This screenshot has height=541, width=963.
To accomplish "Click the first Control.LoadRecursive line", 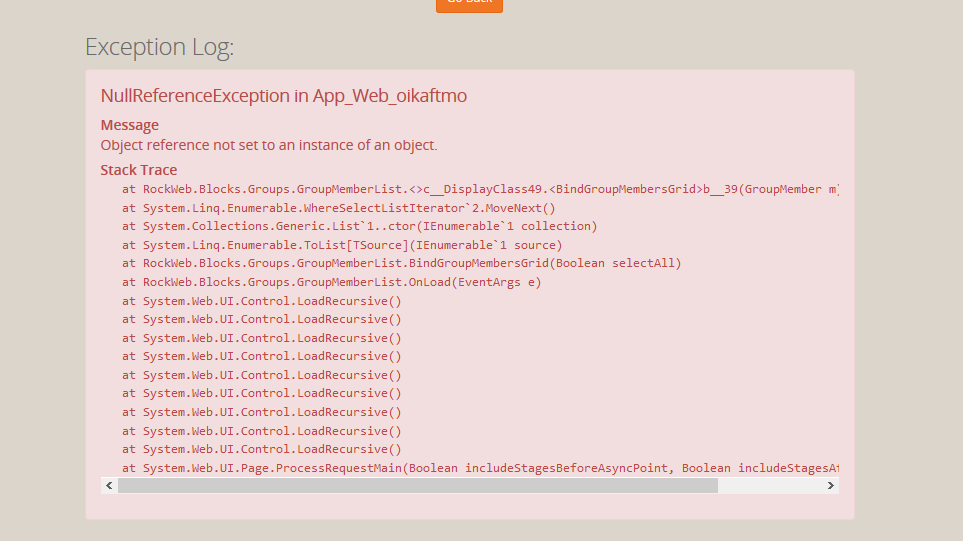I will pyautogui.click(x=262, y=301).
